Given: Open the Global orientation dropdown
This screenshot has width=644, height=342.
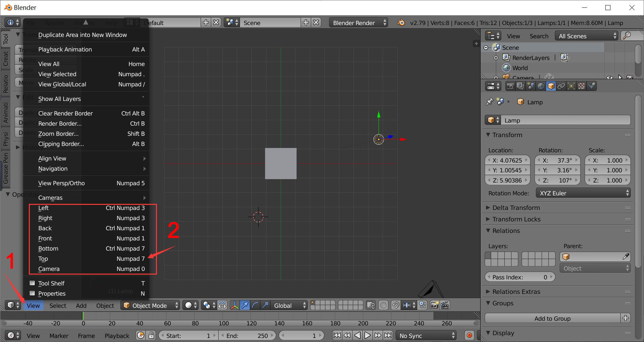Looking at the screenshot, I should tap(289, 305).
